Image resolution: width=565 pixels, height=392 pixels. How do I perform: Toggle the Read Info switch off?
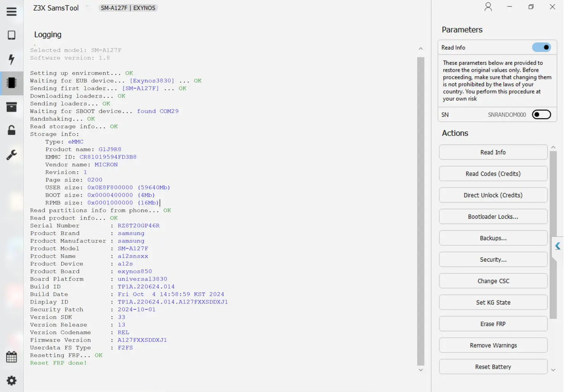pyautogui.click(x=541, y=47)
